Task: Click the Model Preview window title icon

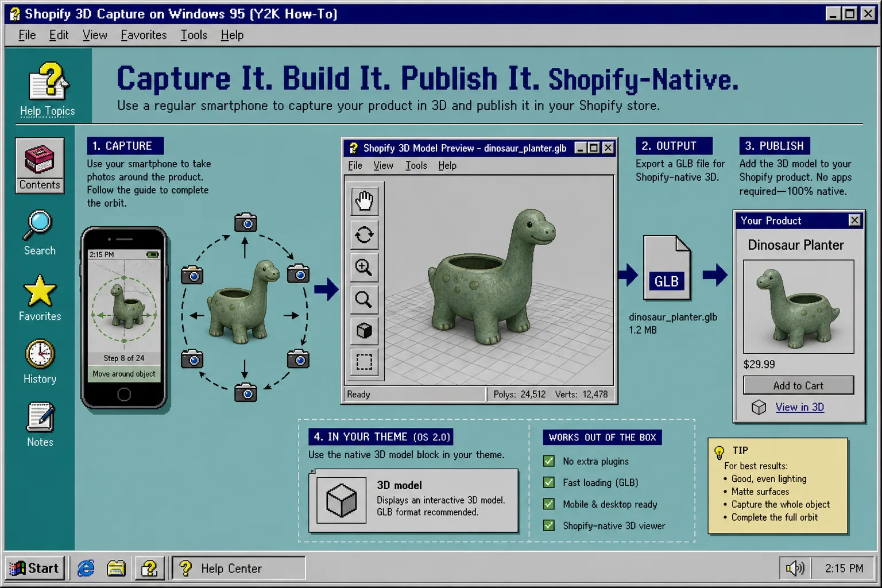Action: click(353, 148)
